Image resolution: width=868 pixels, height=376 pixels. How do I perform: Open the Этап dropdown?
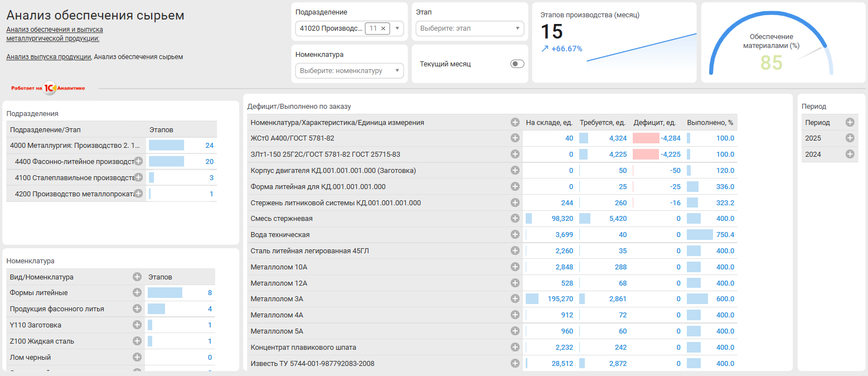469,28
